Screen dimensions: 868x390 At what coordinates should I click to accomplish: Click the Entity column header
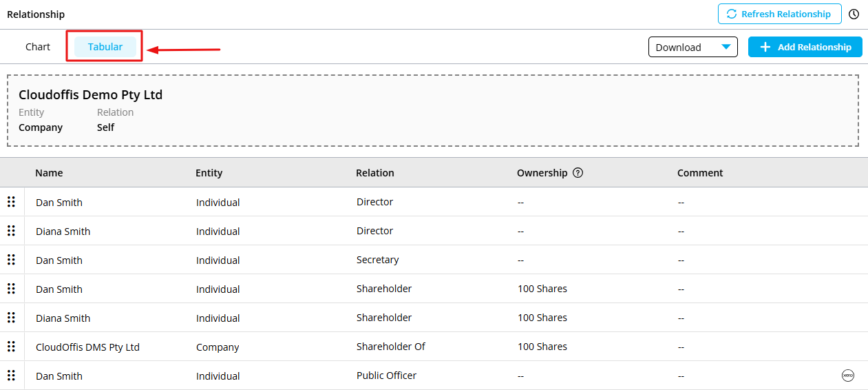pyautogui.click(x=209, y=173)
